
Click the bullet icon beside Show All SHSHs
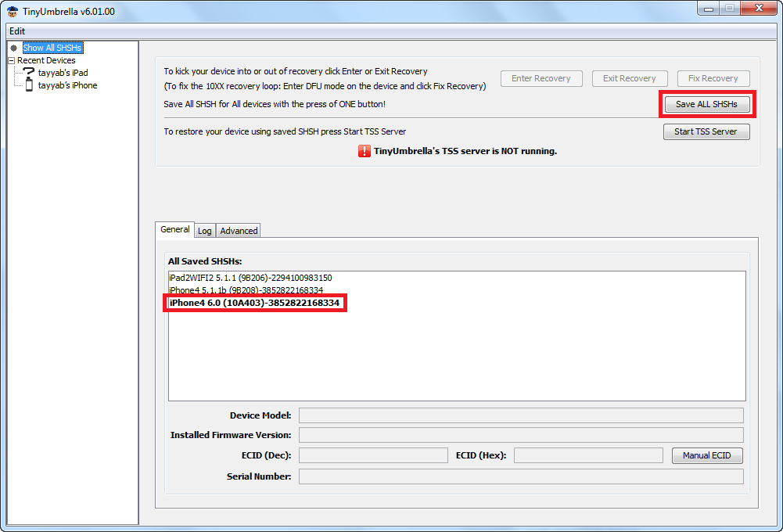pos(14,48)
